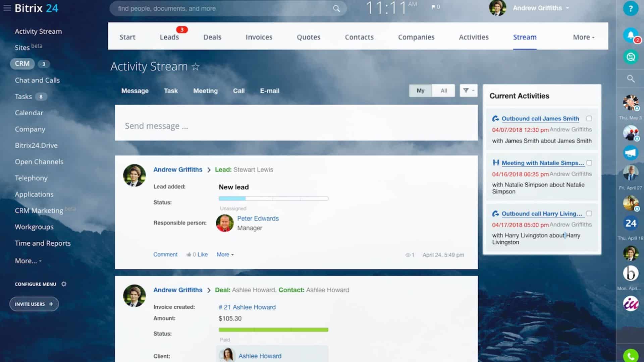Viewport: 644px width, 362px height.
Task: Open the help question mark icon
Action: pos(631,9)
